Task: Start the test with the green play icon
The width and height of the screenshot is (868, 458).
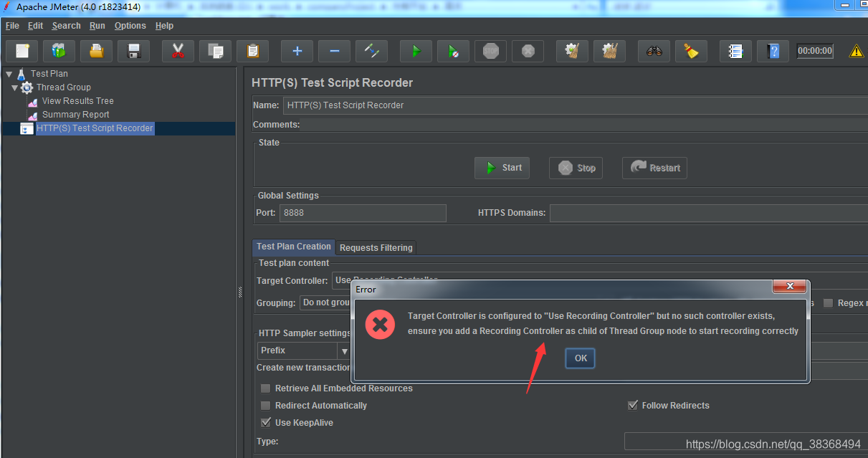Action: (x=416, y=51)
